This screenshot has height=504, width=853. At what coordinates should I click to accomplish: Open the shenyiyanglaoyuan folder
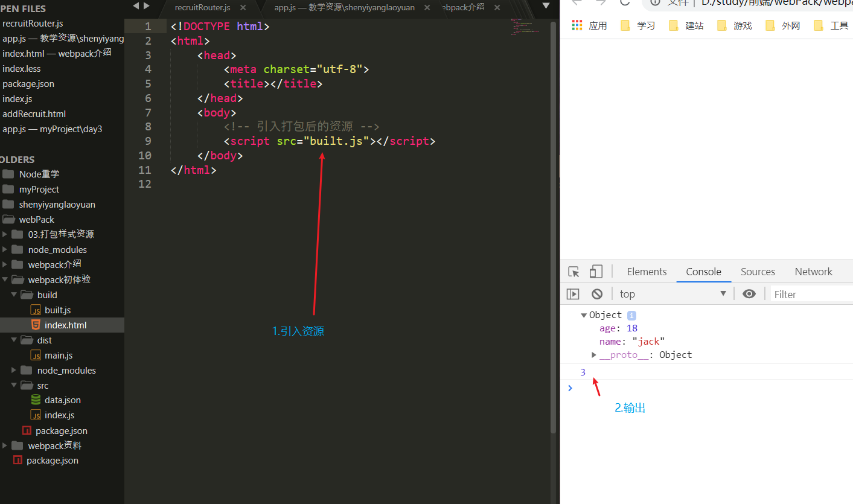pos(57,205)
